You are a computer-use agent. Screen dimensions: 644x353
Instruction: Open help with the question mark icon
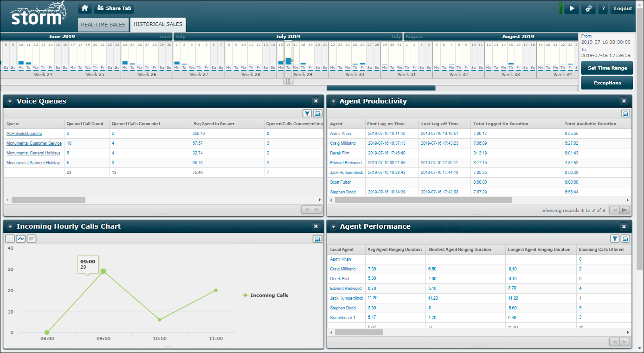click(x=603, y=8)
